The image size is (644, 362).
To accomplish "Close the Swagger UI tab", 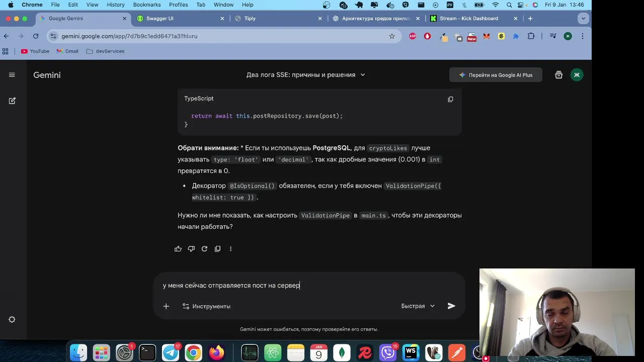I will (x=222, y=18).
